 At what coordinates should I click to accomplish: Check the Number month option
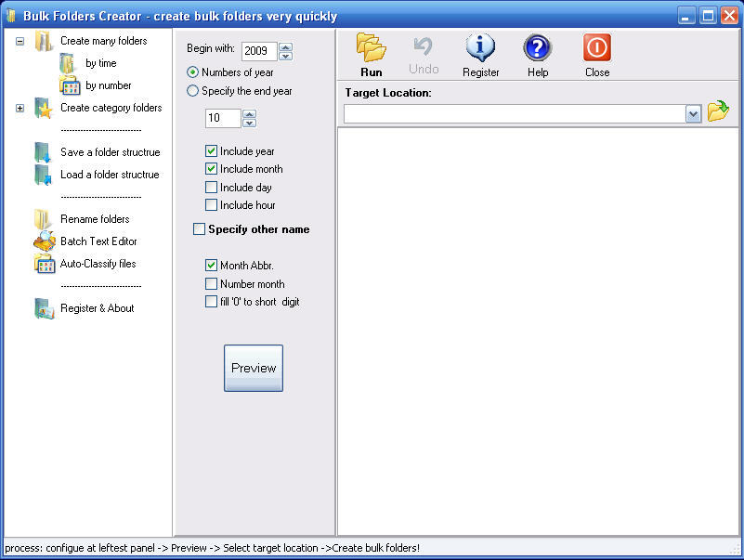(211, 284)
